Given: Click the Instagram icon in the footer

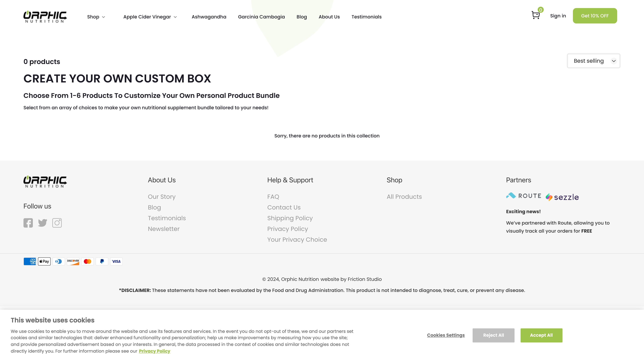Looking at the screenshot, I should tap(57, 223).
